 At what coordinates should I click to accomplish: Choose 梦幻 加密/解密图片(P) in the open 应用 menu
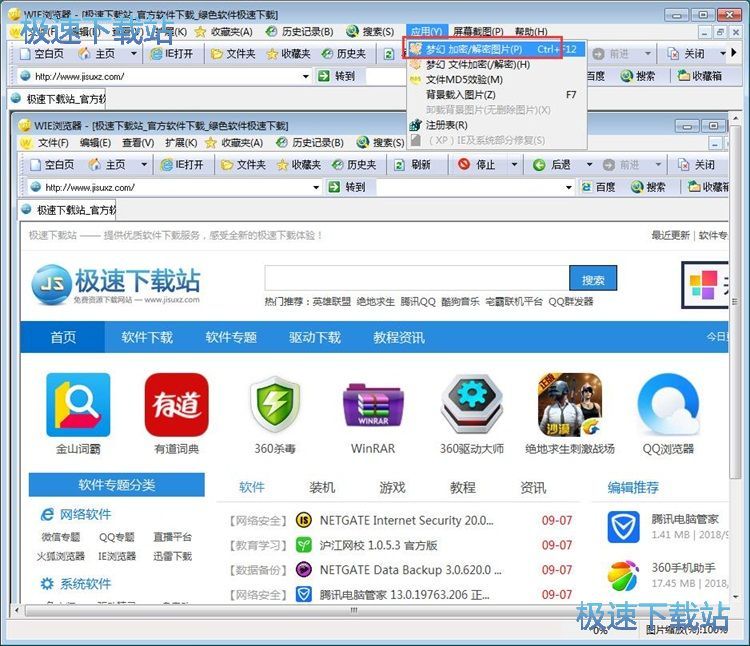(x=496, y=49)
